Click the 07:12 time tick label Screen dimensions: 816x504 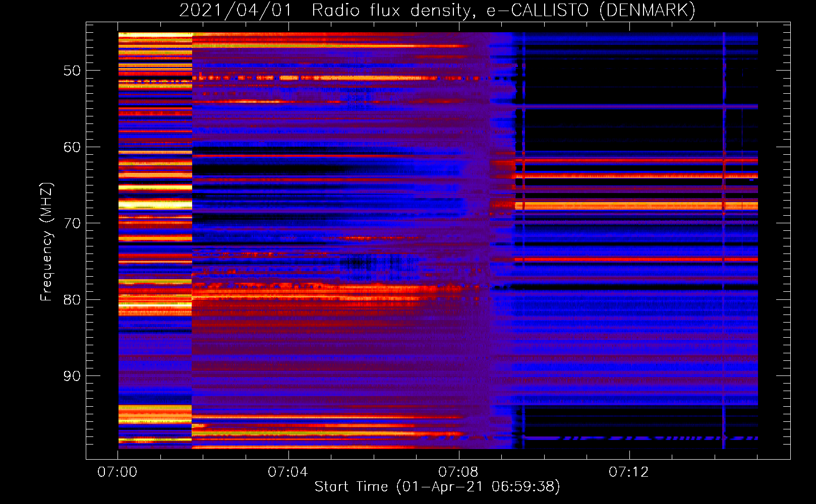click(x=629, y=472)
